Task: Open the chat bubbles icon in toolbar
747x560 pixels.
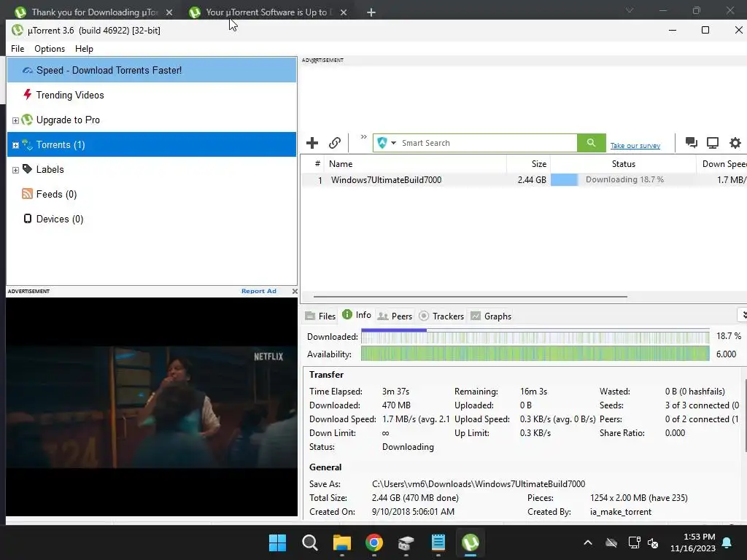Action: point(691,142)
